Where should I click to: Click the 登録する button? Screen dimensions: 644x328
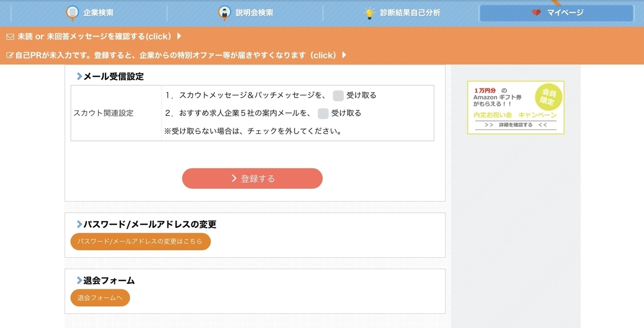click(252, 178)
